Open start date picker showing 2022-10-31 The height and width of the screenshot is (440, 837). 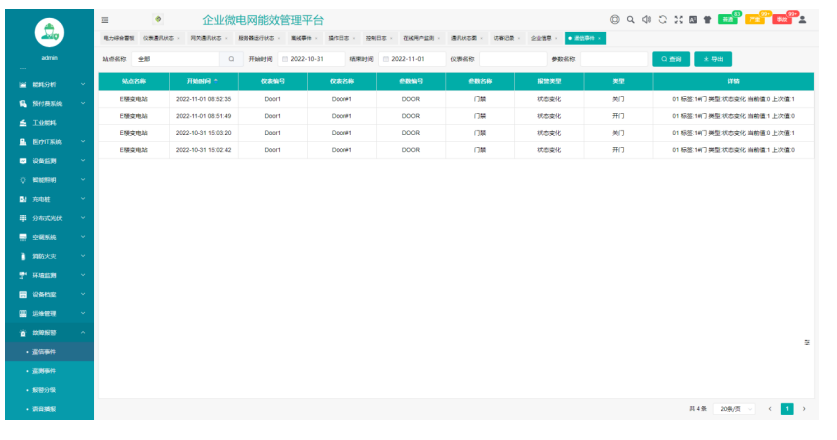(x=311, y=59)
